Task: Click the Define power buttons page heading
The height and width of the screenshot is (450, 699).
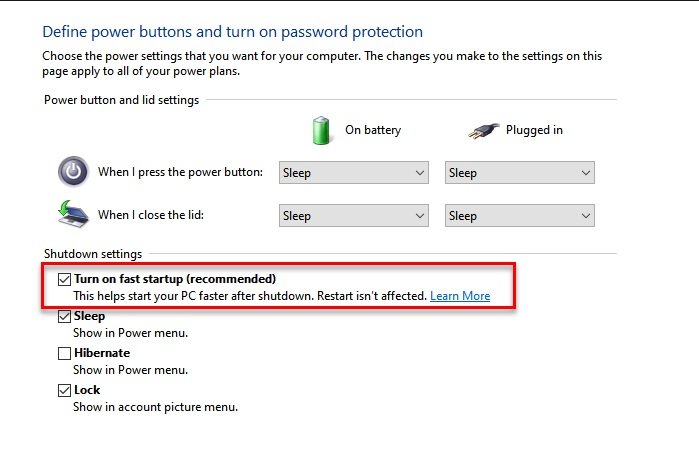Action: pos(233,32)
